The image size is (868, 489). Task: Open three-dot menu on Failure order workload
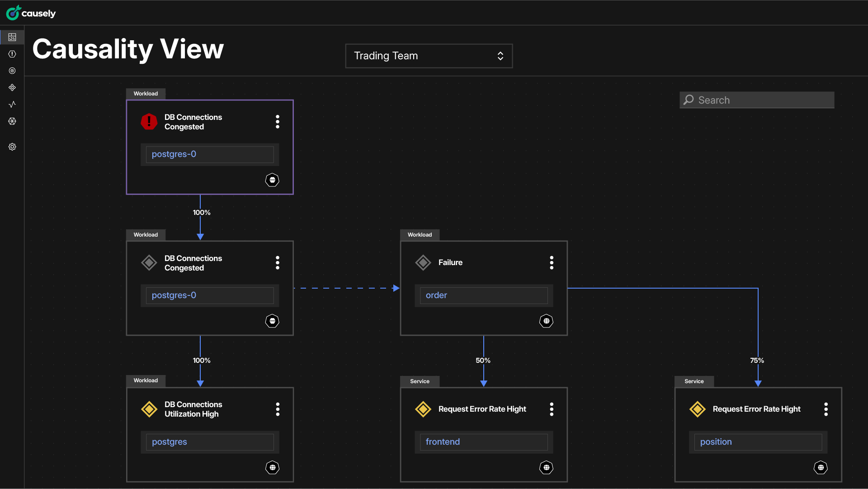coord(552,262)
